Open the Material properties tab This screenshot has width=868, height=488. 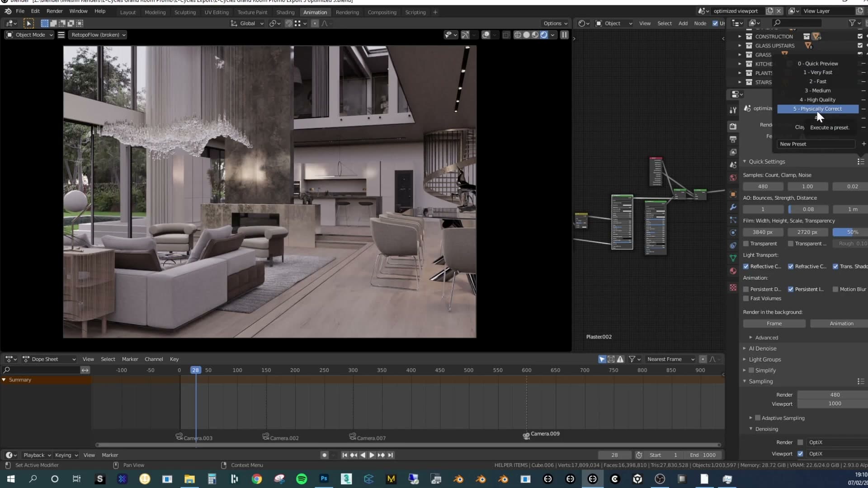point(733,271)
